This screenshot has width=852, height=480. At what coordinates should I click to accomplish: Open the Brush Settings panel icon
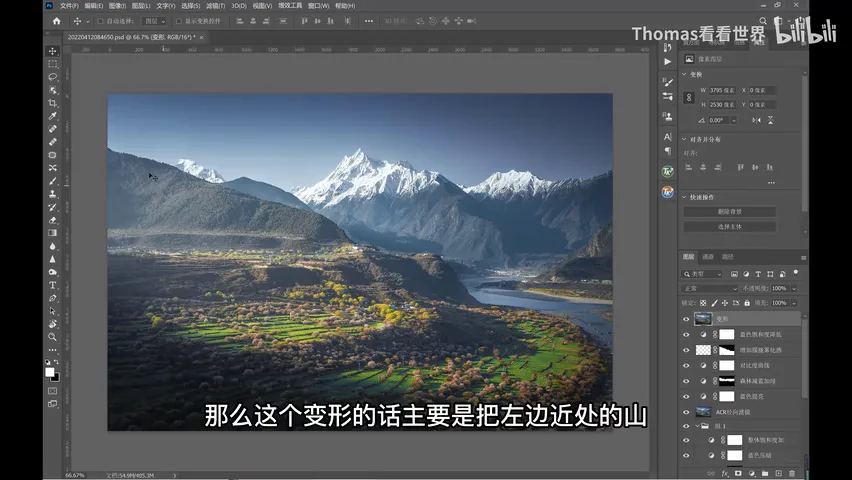[x=668, y=82]
